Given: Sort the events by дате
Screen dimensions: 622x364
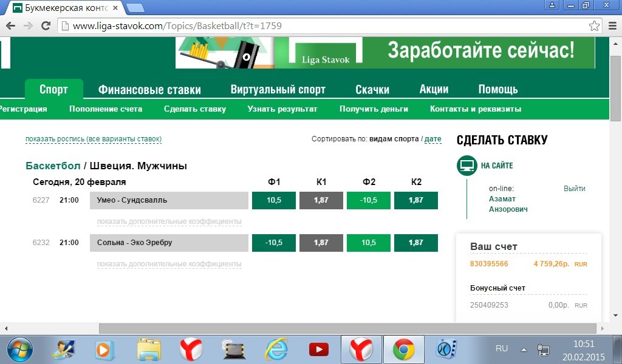Looking at the screenshot, I should 432,139.
